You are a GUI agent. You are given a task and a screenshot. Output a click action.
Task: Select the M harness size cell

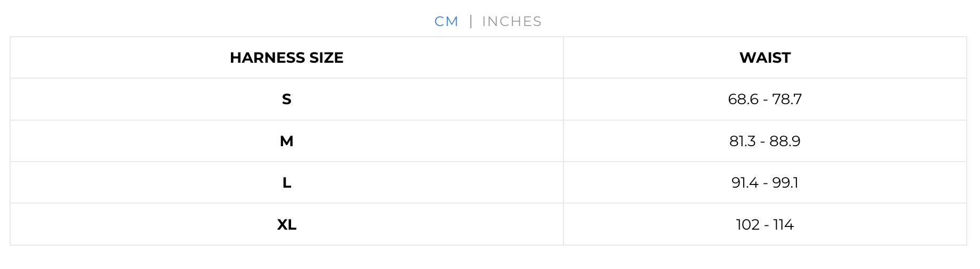287,141
